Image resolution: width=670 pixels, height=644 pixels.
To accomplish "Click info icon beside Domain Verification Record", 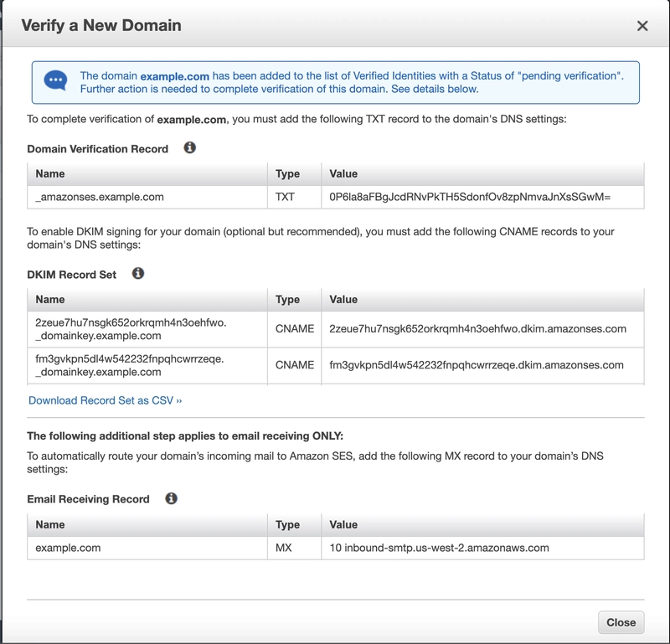I will tap(190, 148).
